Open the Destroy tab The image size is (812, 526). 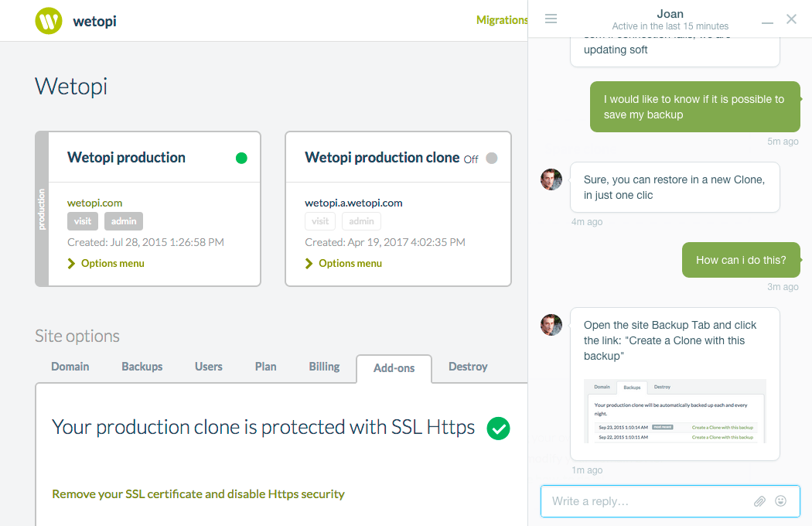tap(468, 367)
